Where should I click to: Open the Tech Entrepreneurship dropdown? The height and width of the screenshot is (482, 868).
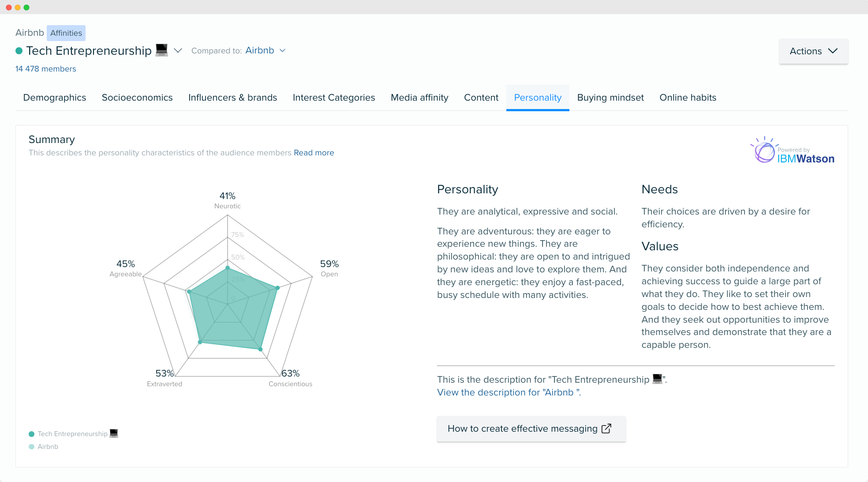pos(178,50)
